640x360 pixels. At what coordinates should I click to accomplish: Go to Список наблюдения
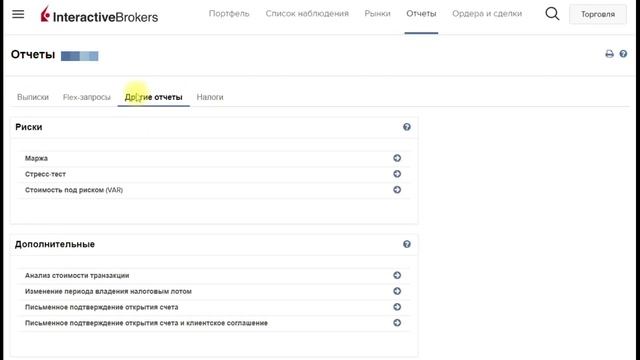307,14
